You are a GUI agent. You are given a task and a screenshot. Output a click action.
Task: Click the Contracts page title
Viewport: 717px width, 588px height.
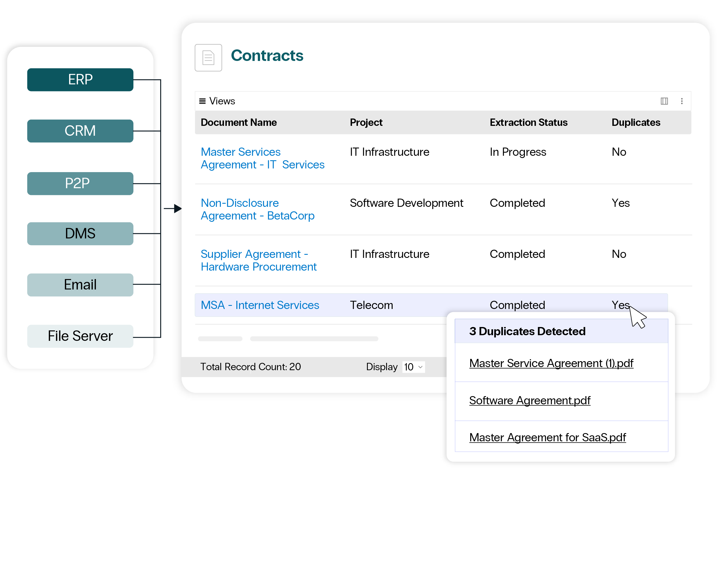[x=267, y=56]
